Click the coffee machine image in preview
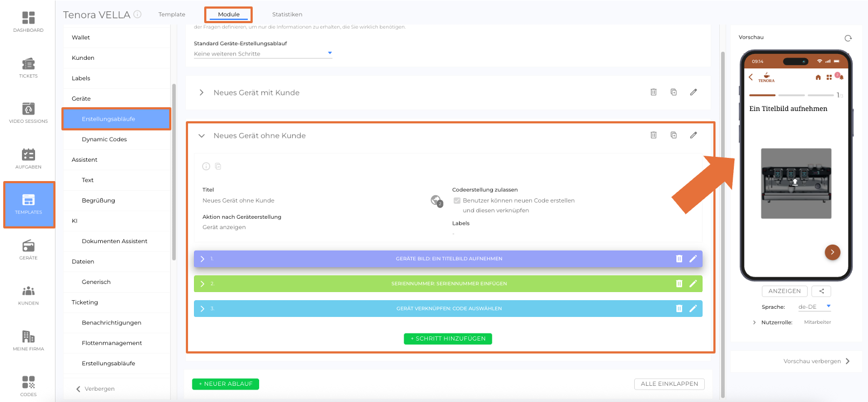The height and width of the screenshot is (402, 868). click(x=796, y=183)
